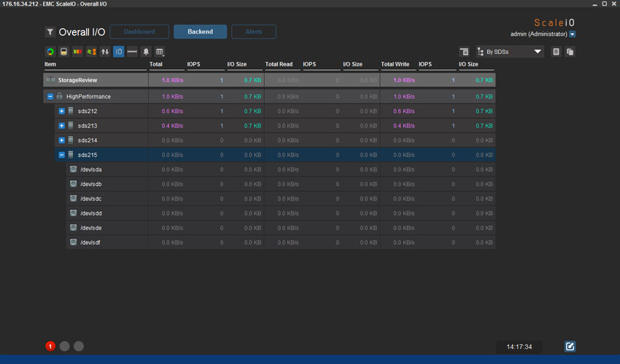
Task: Expand the sds214 node
Action: pyautogui.click(x=62, y=140)
